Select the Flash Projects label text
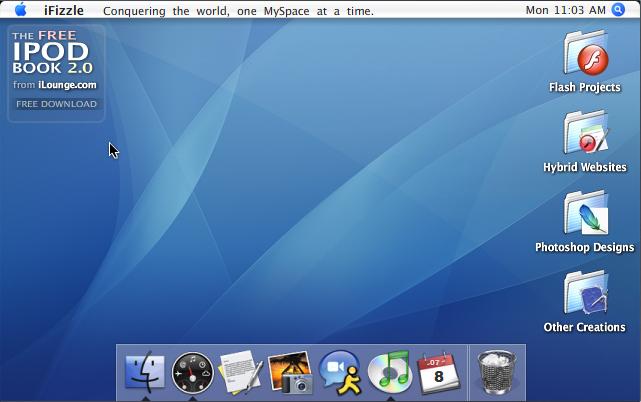The image size is (641, 402). point(585,87)
